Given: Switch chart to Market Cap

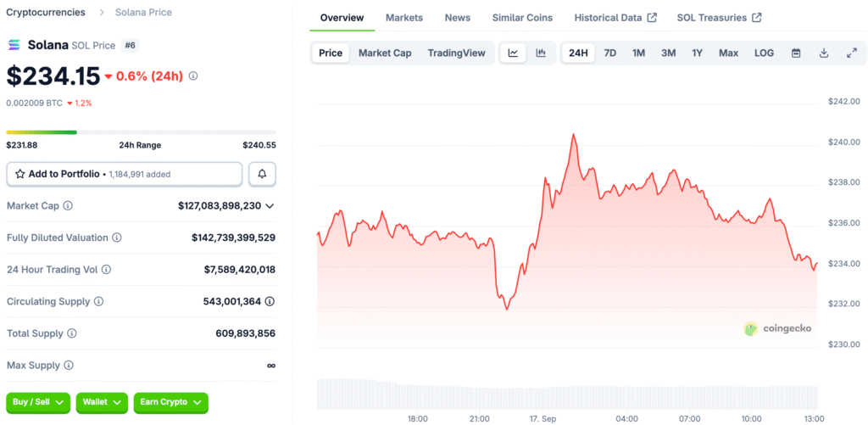Looking at the screenshot, I should pos(385,53).
